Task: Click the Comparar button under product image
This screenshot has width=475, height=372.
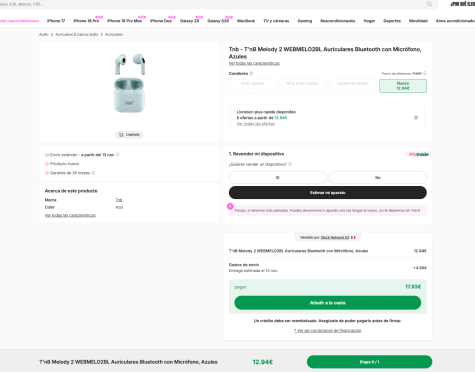Action: (129, 135)
